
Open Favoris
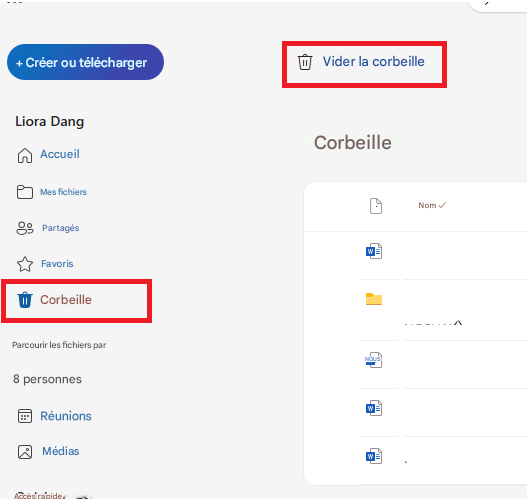(57, 264)
